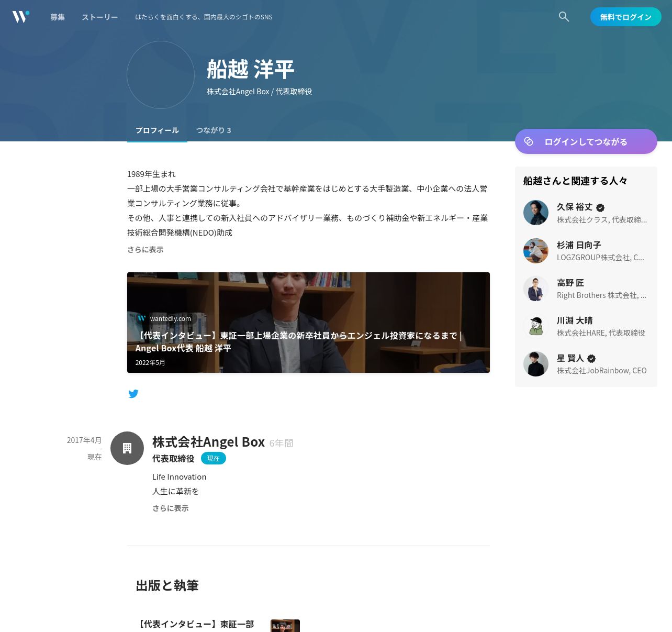Click the 2017年4月 date label

[x=84, y=440]
